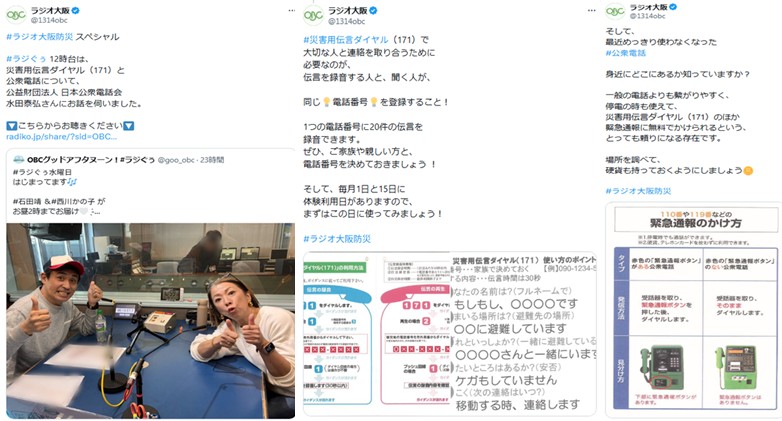Open the #ラジぐぅ hashtag in the first tweet
This screenshot has width=782, height=421.
tap(26, 58)
